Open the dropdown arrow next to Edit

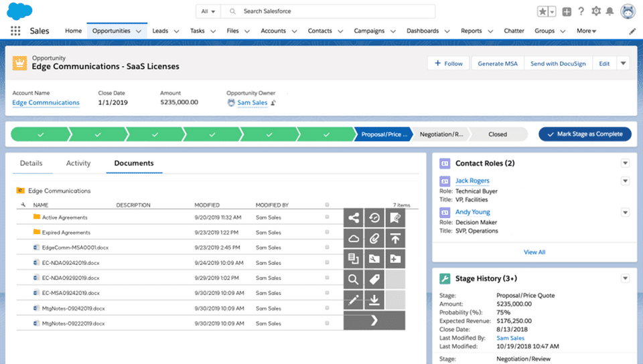(623, 64)
